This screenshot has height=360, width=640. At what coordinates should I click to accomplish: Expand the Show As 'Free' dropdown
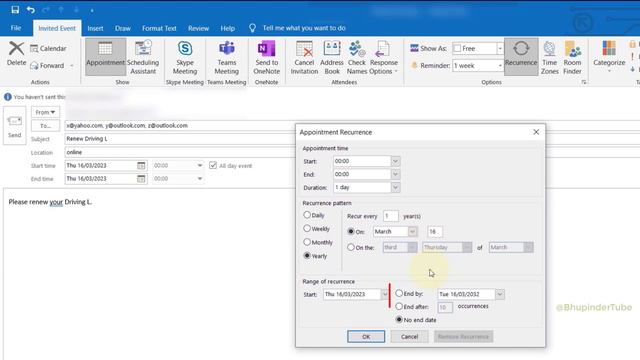tap(500, 48)
